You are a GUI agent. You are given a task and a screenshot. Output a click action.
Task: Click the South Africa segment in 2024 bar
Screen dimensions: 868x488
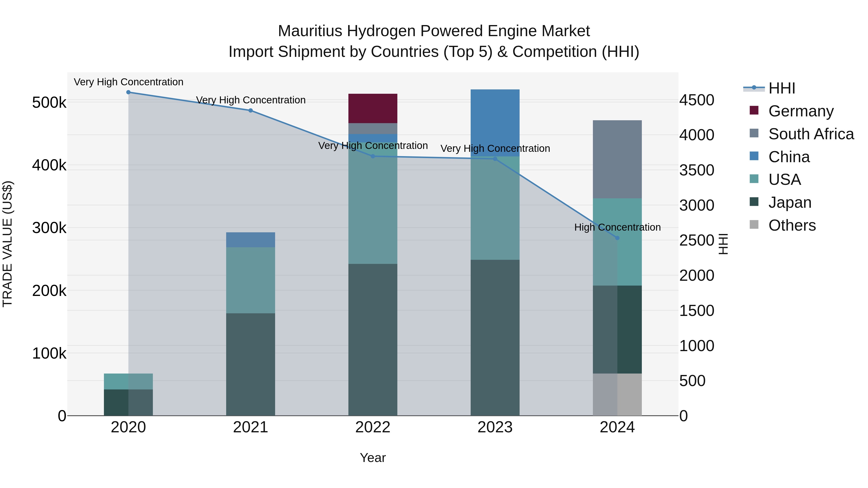(x=617, y=159)
